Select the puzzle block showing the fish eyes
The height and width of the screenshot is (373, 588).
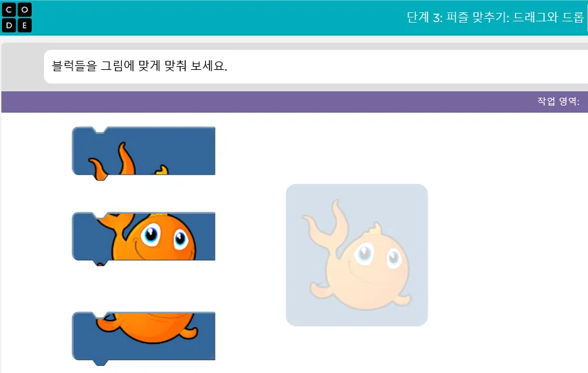point(144,239)
